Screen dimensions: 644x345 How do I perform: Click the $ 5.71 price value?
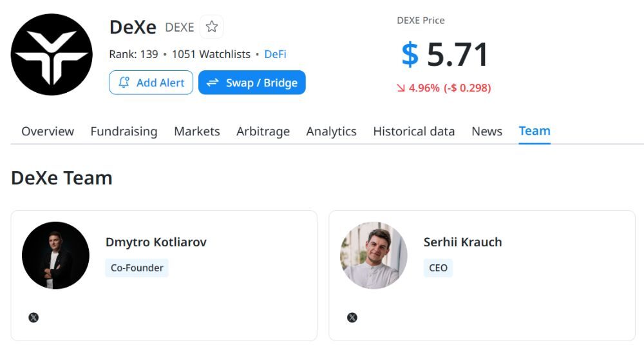(x=445, y=54)
